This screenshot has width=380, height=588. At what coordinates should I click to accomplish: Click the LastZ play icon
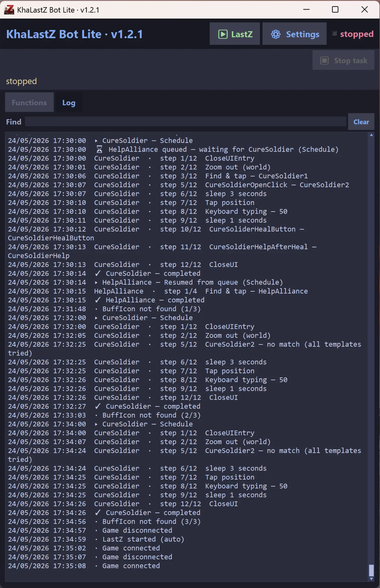[223, 34]
